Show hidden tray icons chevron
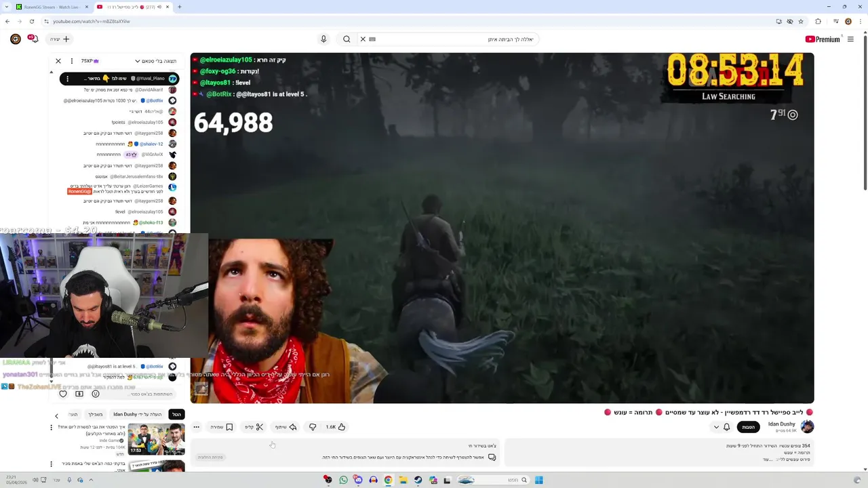The width and height of the screenshot is (868, 488). coord(91,480)
